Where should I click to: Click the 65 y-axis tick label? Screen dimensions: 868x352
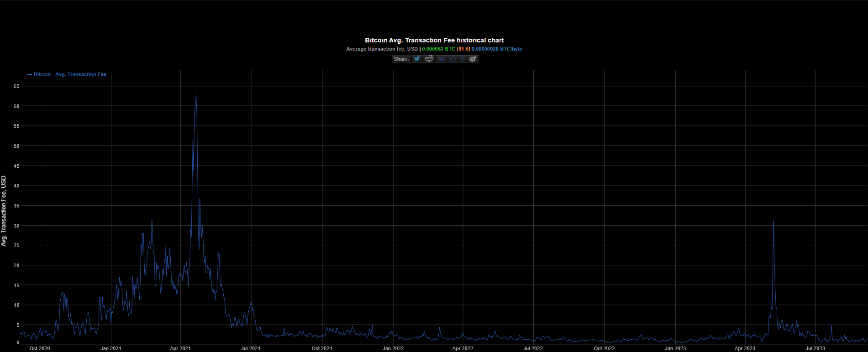click(16, 86)
